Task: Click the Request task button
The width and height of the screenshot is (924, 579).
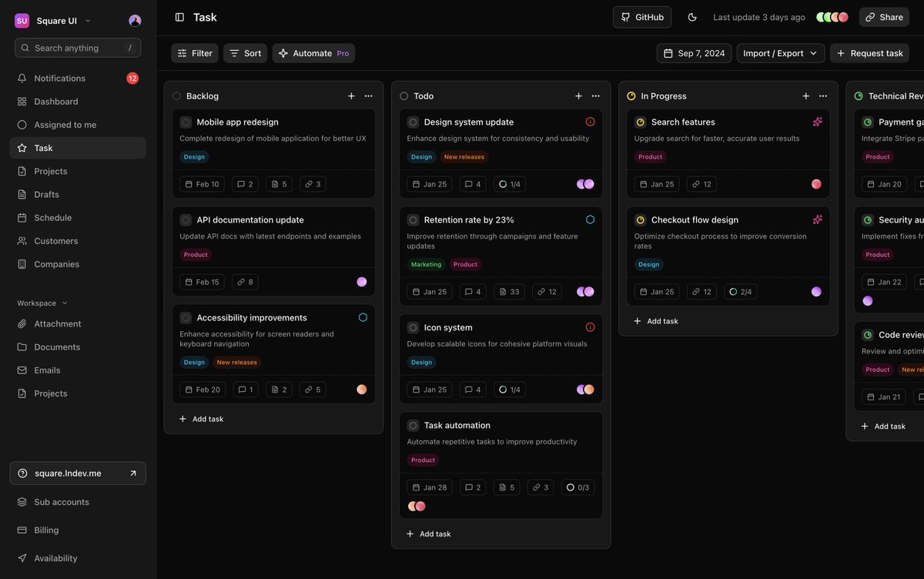Action: click(870, 52)
